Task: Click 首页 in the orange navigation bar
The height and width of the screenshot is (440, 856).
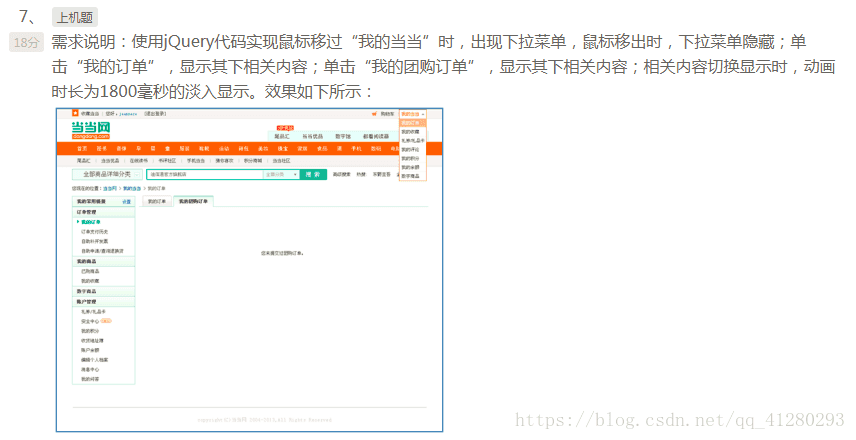Action: pos(82,148)
